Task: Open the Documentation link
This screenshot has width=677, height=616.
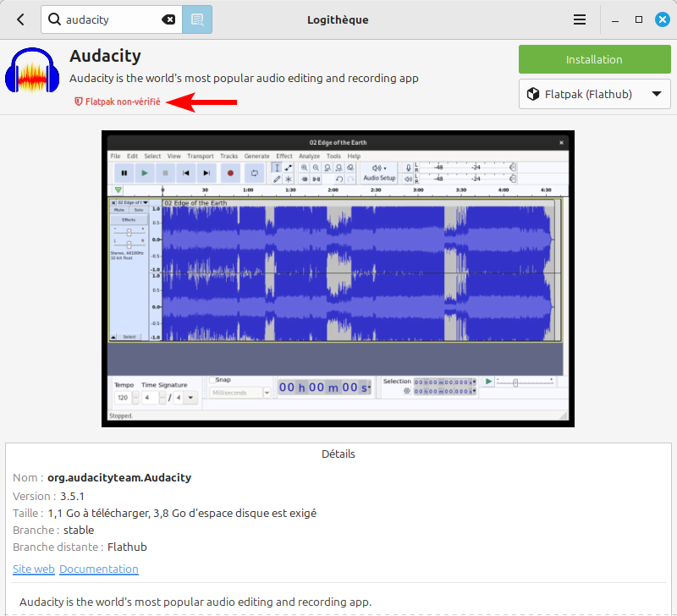Action: (x=99, y=569)
